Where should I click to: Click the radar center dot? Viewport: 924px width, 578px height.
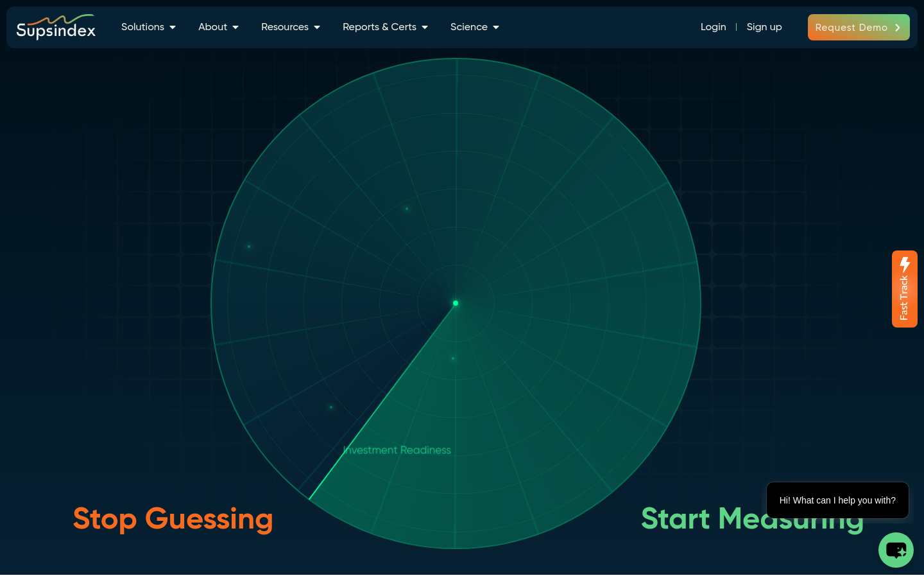pos(456,303)
